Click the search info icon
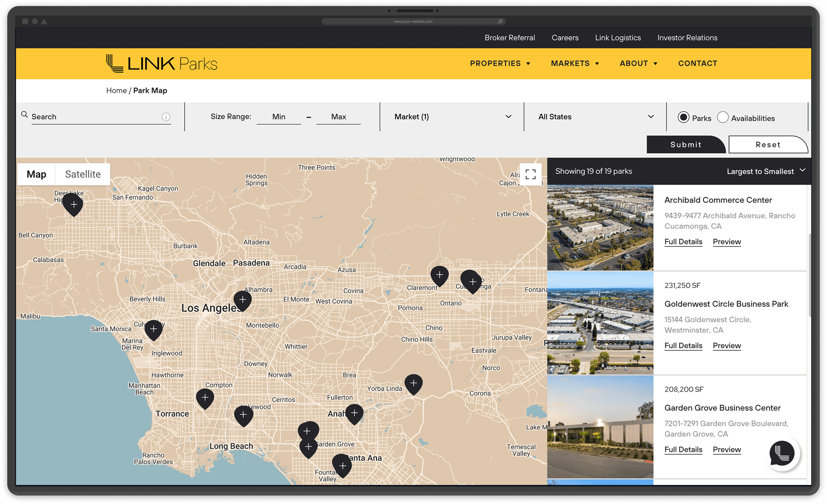This screenshot has height=504, width=827. 166,117
